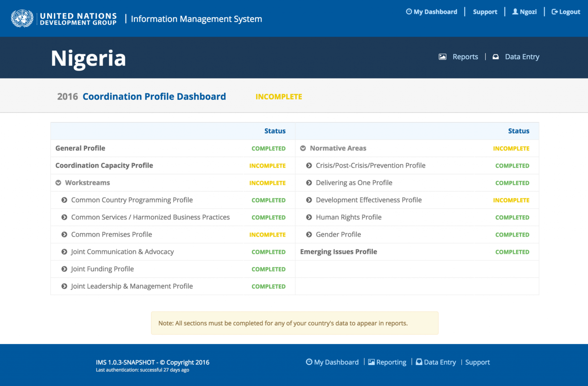Click IMS 1.0.3-SNAPSHOT copyright text
The image size is (588, 386).
tap(153, 362)
